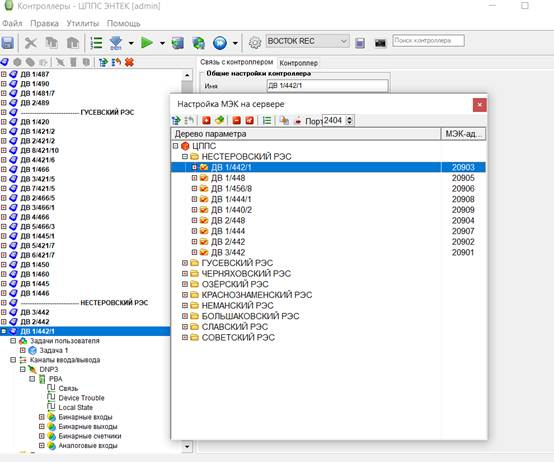Select Device Trouble tree item
Viewport: 554px width, 462px height.
pos(81,398)
